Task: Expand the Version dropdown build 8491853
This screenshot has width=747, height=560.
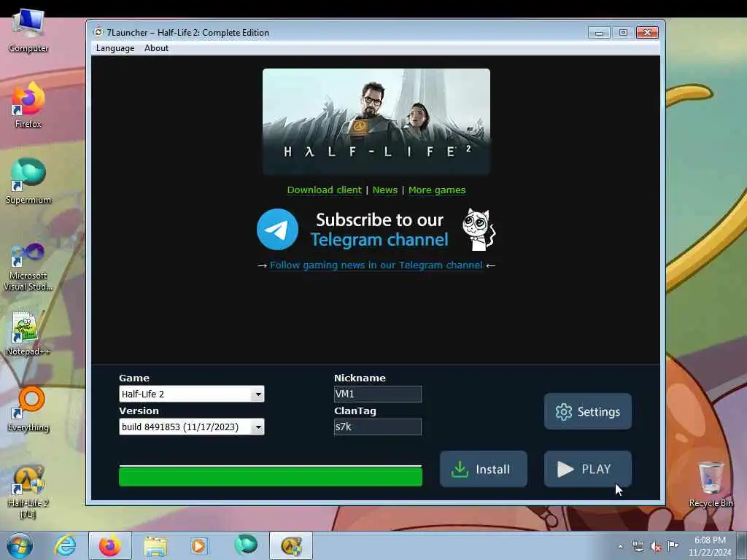Action: pyautogui.click(x=192, y=427)
